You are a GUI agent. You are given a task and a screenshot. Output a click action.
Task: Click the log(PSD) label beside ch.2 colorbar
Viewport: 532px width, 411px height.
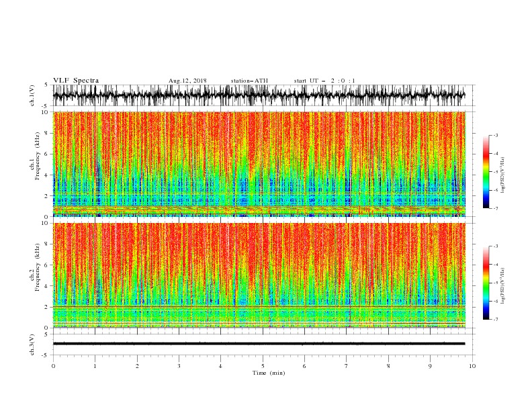pos(503,286)
